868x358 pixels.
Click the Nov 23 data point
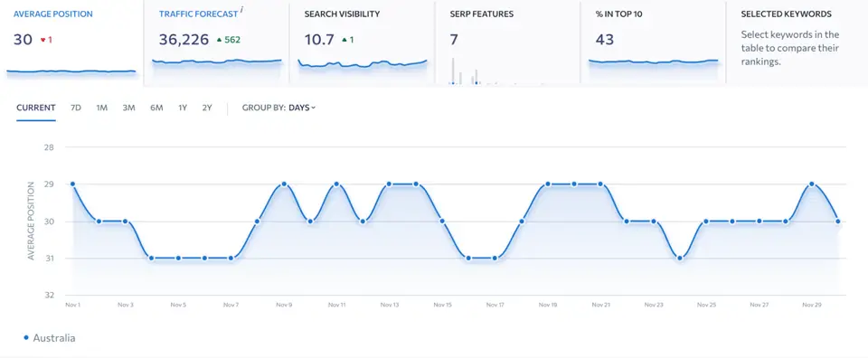pos(653,221)
